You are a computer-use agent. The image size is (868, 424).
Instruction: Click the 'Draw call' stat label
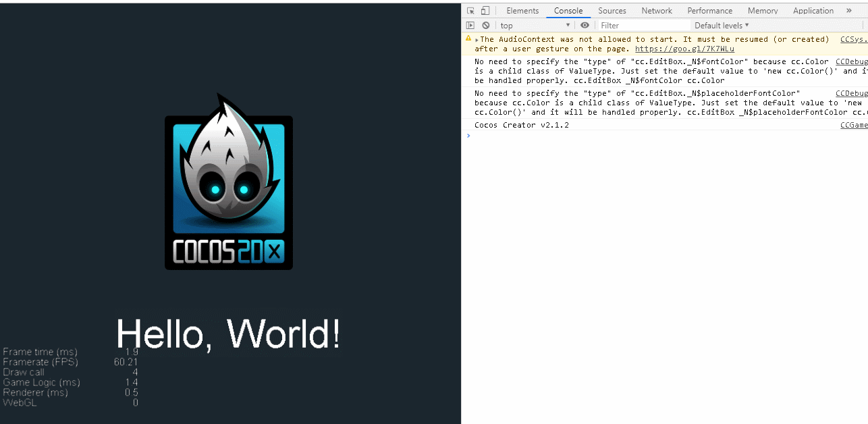[x=24, y=372]
